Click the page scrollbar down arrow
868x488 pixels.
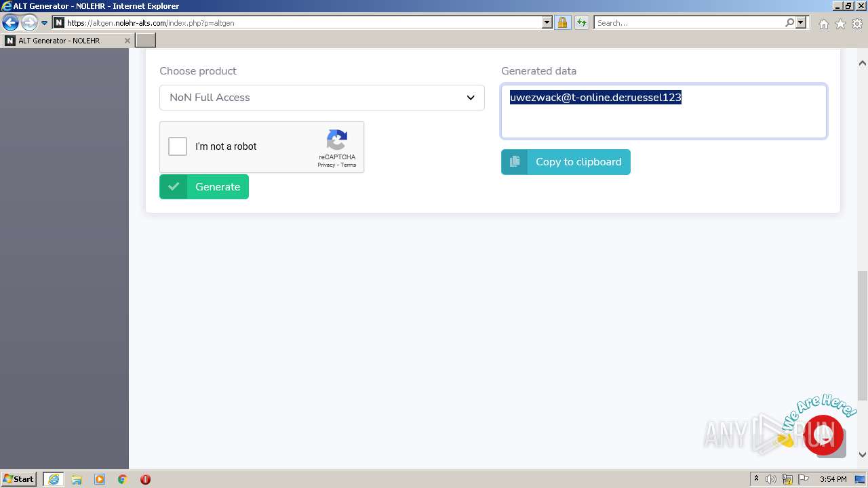click(863, 455)
